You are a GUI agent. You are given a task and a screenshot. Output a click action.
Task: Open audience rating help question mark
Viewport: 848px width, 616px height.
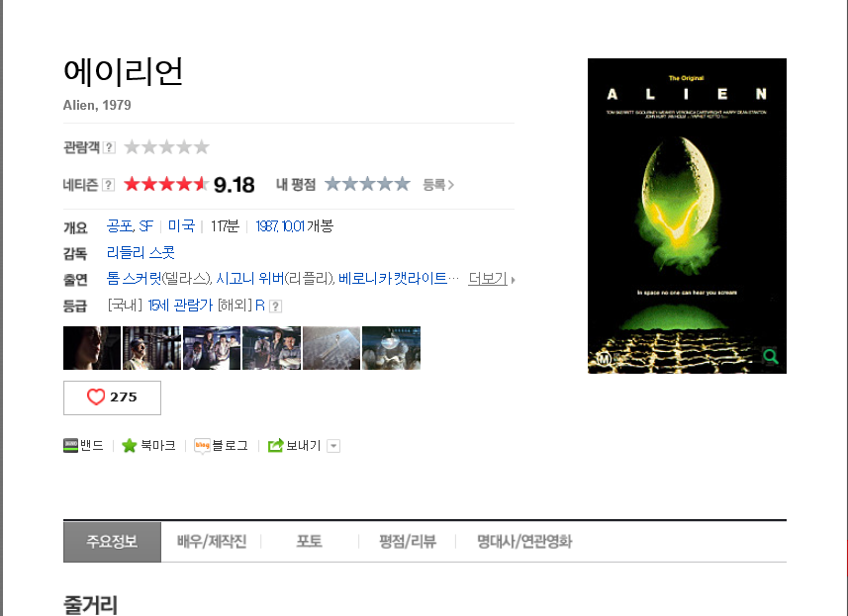click(109, 147)
